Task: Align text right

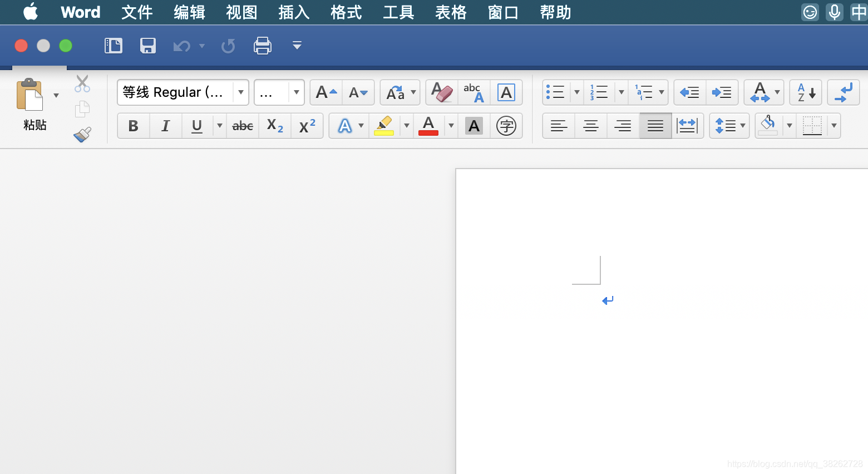Action: click(623, 126)
